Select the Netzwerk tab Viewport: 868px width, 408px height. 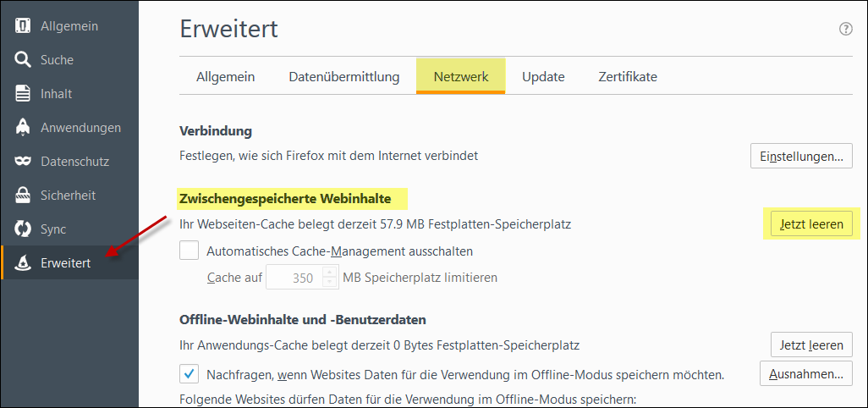(460, 76)
